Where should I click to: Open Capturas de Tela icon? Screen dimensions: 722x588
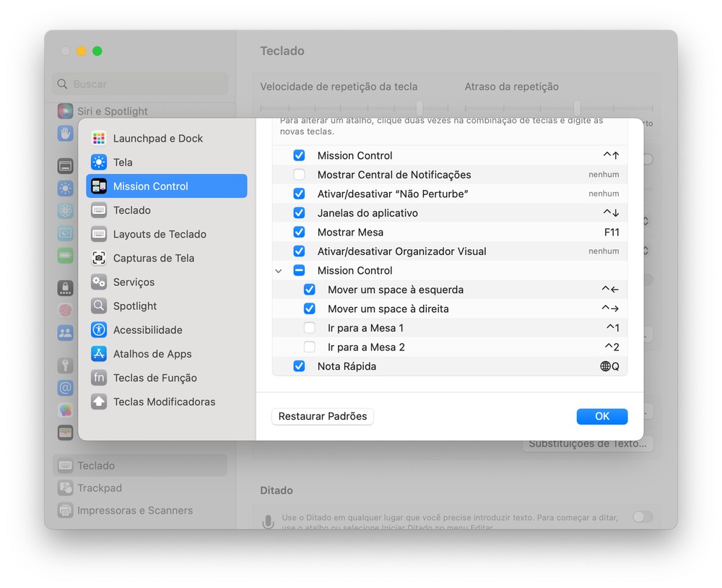pyautogui.click(x=99, y=258)
